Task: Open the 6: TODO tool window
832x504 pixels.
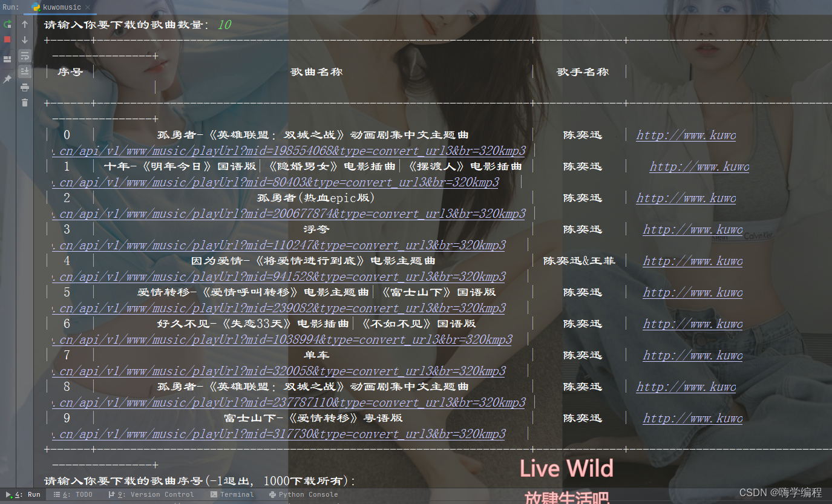Action: point(73,494)
